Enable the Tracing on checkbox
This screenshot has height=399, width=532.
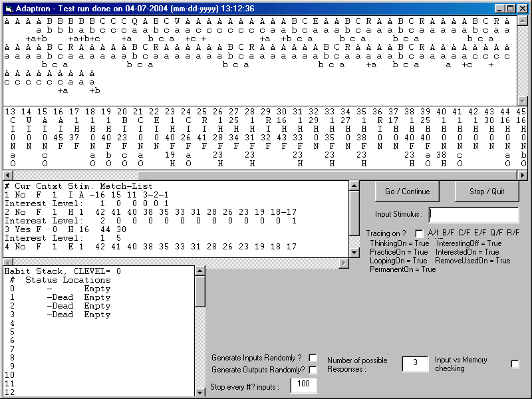pos(420,233)
